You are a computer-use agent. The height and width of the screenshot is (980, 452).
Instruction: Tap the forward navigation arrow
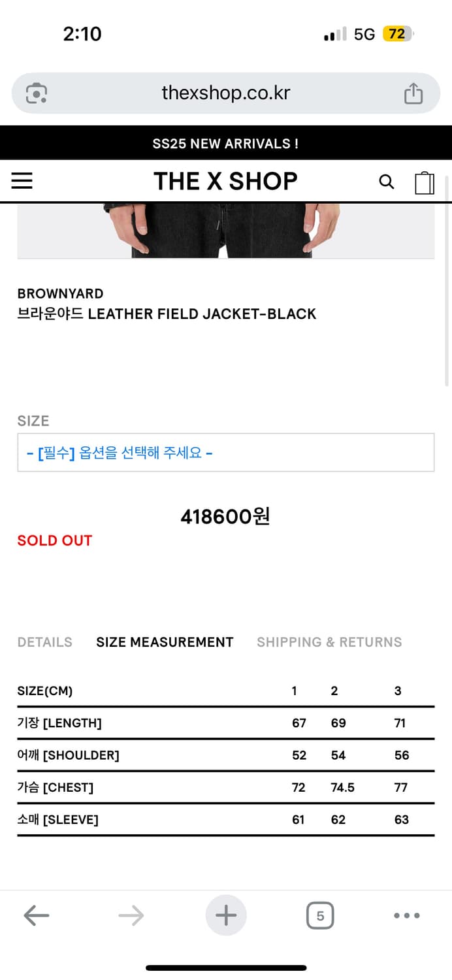pyautogui.click(x=131, y=915)
